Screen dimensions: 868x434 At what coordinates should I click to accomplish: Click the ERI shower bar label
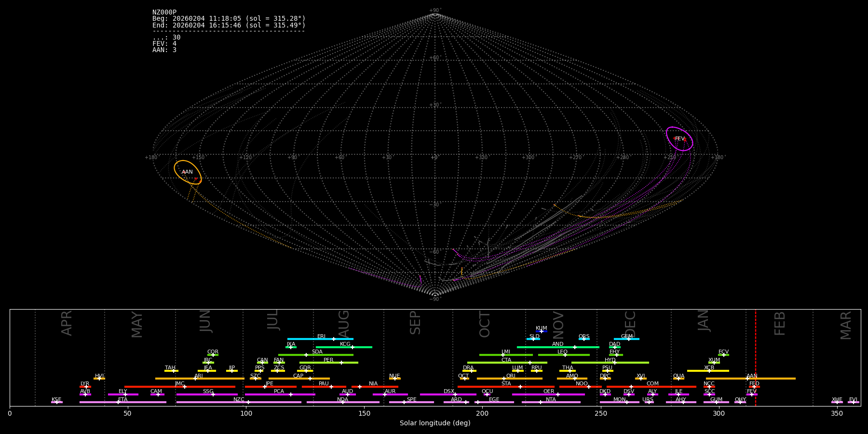tap(321, 337)
